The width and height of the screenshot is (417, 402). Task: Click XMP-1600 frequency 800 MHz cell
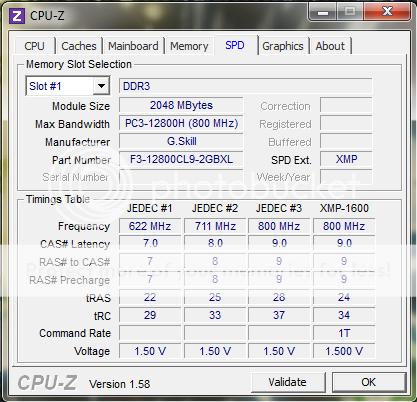click(x=344, y=226)
